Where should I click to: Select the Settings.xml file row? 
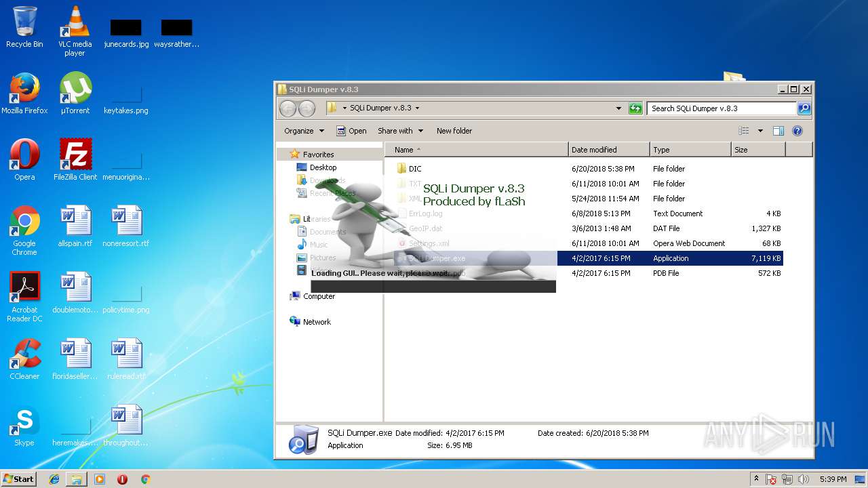click(588, 243)
